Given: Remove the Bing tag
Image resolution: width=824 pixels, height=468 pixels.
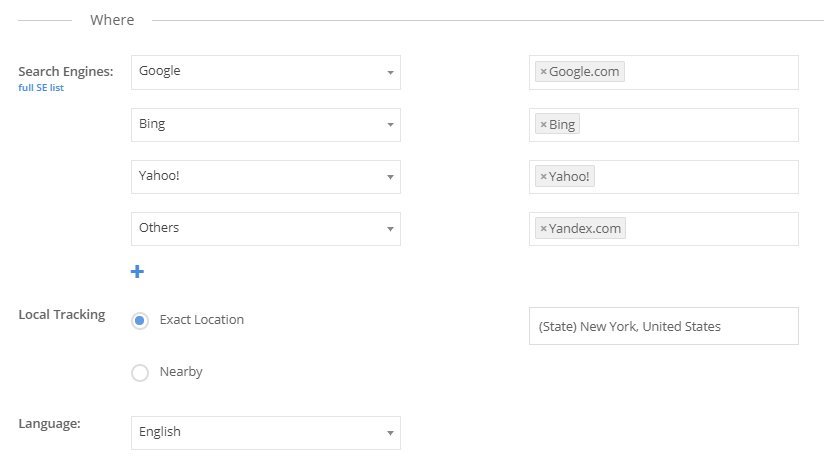Looking at the screenshot, I should click(x=543, y=125).
